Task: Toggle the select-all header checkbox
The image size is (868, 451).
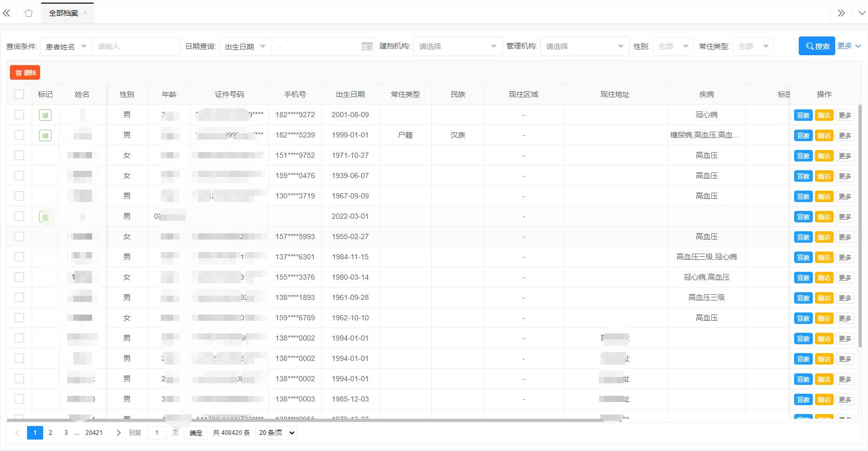Action: (x=19, y=94)
